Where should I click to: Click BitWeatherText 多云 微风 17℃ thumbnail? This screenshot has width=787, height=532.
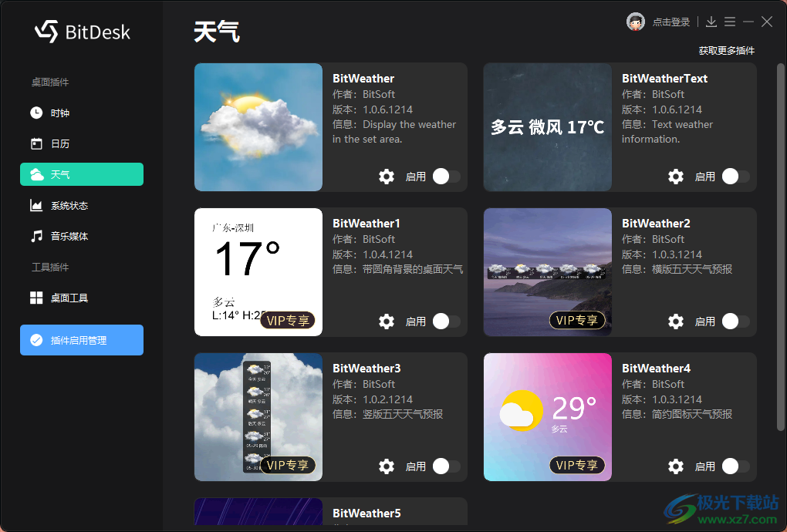pos(548,127)
